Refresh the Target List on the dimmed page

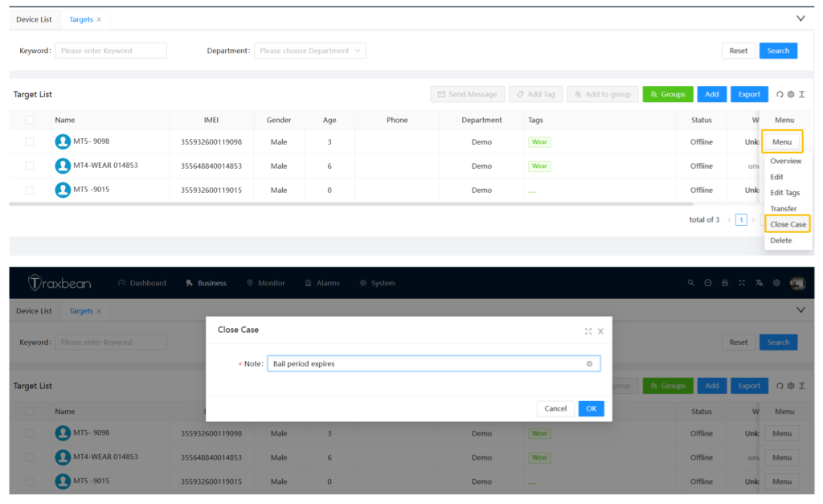click(780, 386)
